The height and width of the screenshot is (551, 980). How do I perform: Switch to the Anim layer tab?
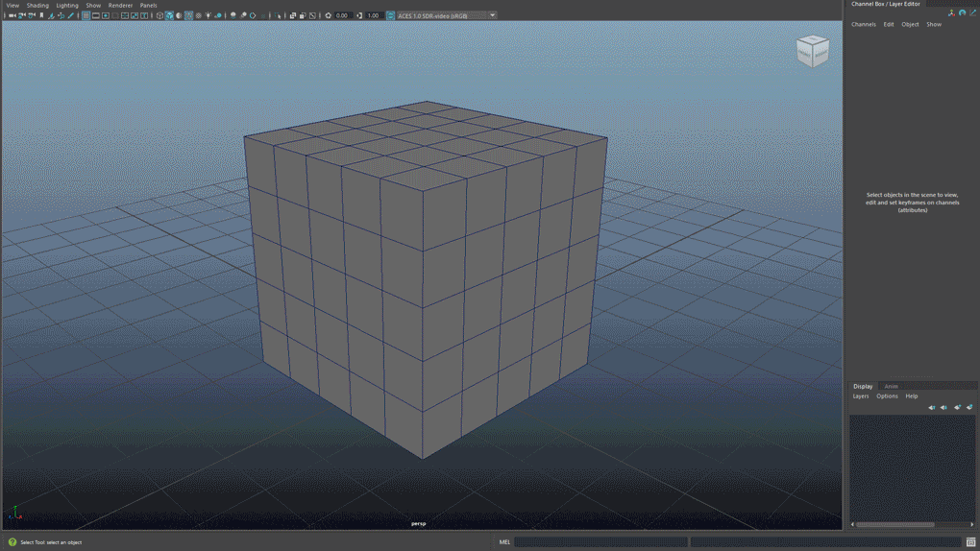coord(891,386)
